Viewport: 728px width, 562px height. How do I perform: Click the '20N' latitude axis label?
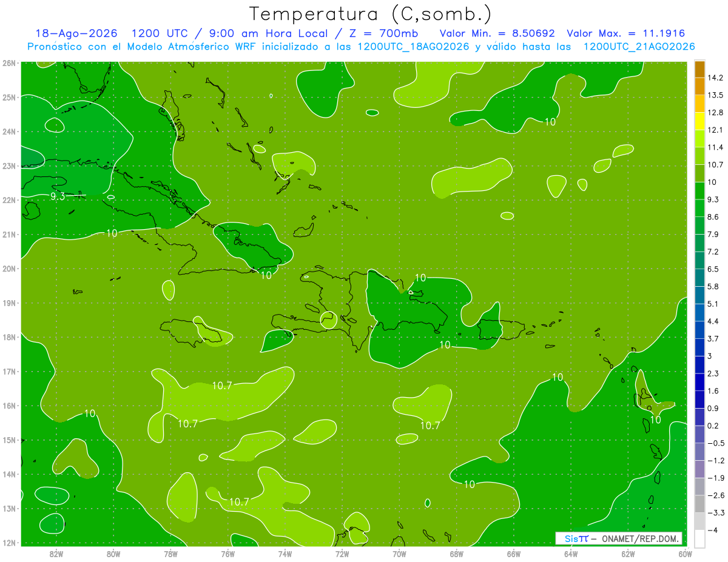tap(8, 269)
